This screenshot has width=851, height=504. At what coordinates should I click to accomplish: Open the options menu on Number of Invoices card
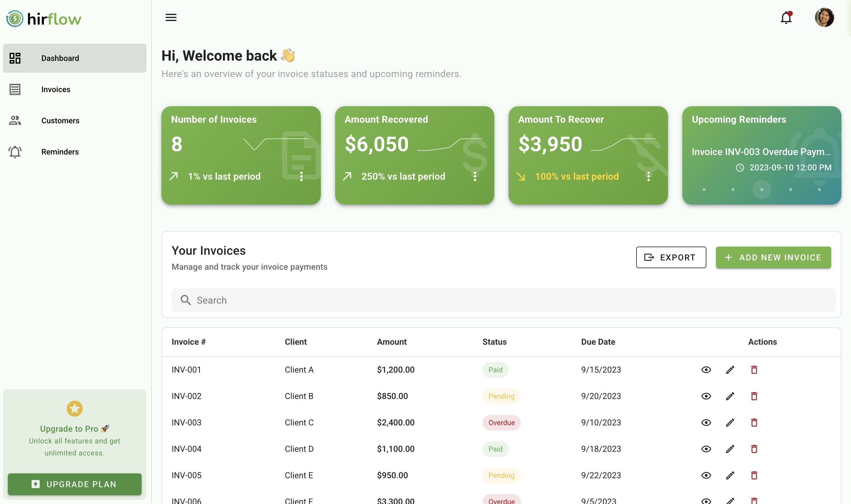[x=301, y=176]
